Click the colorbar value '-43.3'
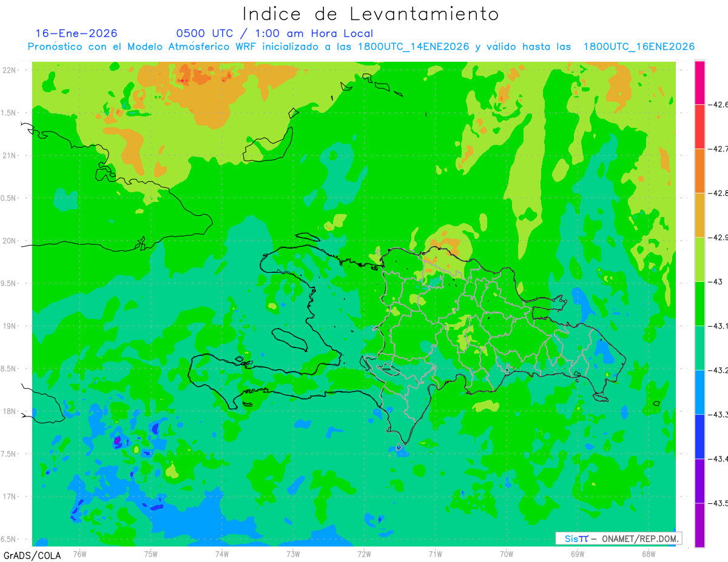The image size is (728, 562). (718, 415)
